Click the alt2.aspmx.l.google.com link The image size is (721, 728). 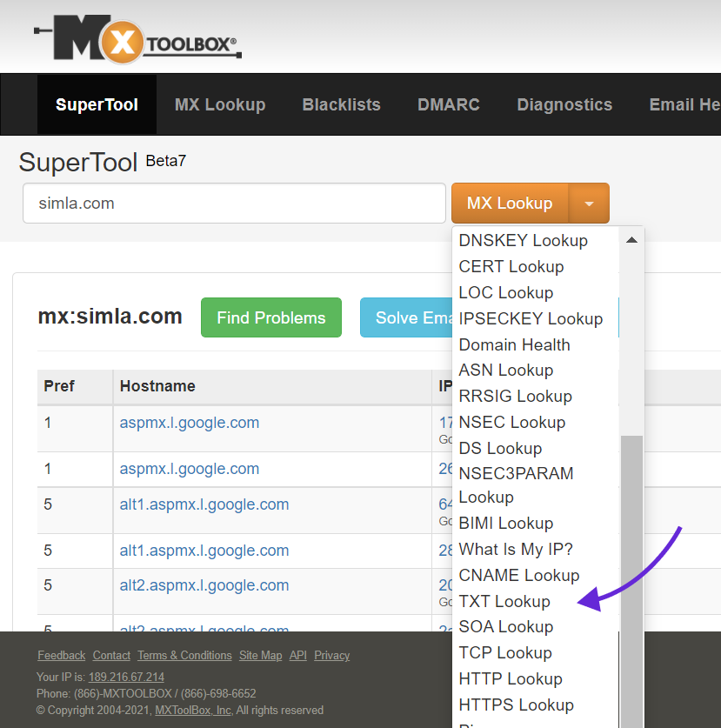pos(204,584)
